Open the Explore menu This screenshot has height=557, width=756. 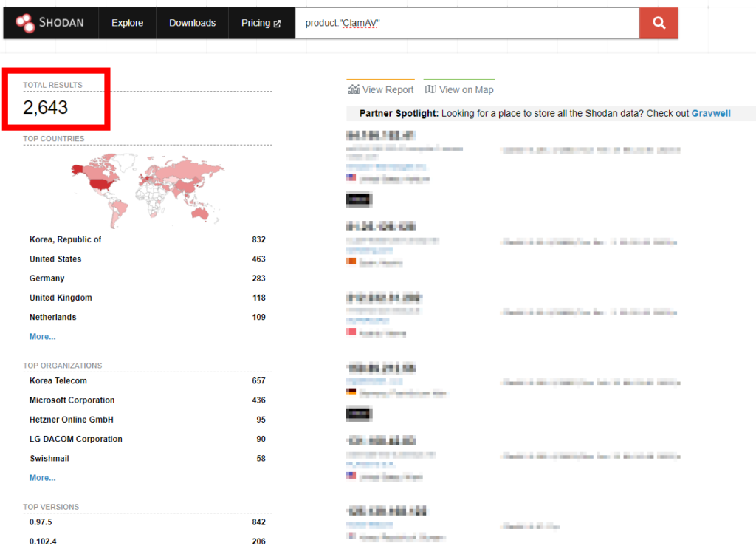click(127, 24)
